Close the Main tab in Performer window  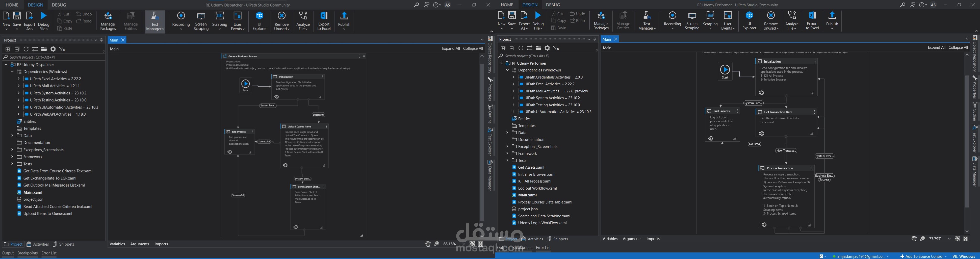615,39
